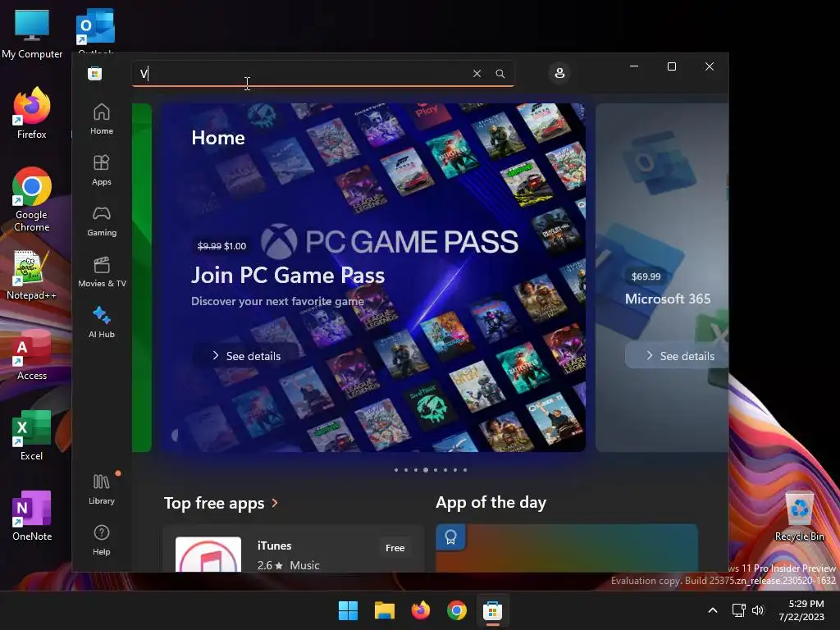The width and height of the screenshot is (840, 630).
Task: Select the active fourth carousel dot
Action: click(426, 470)
